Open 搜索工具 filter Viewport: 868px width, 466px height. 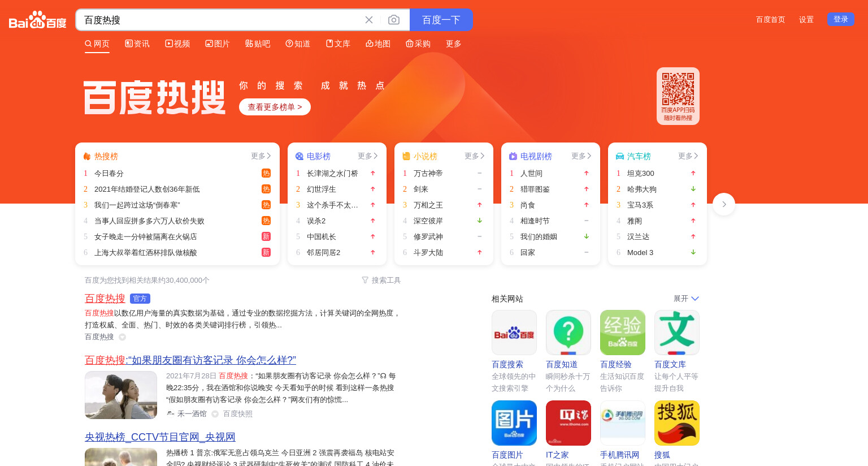(x=381, y=280)
